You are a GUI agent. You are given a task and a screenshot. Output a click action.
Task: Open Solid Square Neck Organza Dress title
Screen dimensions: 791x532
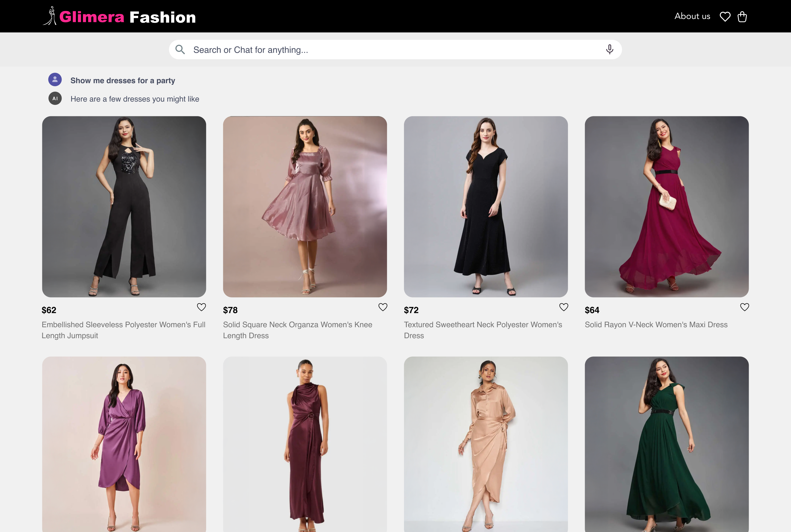(x=298, y=330)
